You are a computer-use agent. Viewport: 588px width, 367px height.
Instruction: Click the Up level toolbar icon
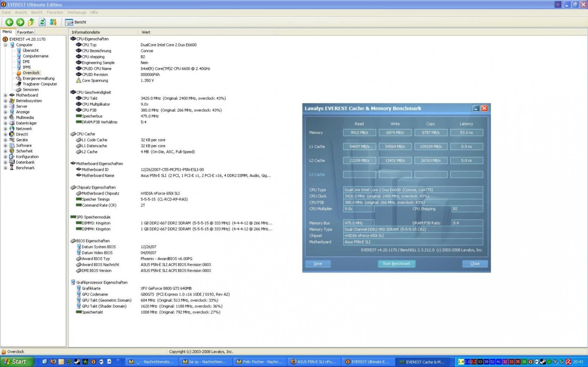tap(31, 22)
